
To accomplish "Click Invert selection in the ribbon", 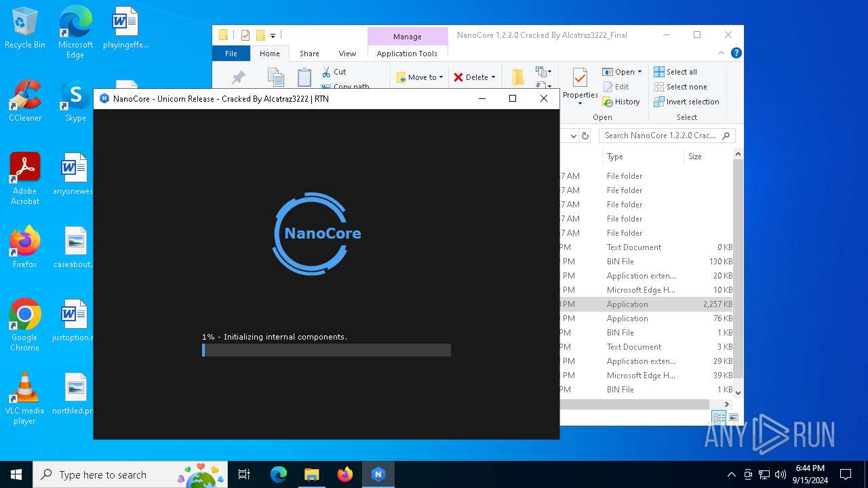I will click(686, 102).
